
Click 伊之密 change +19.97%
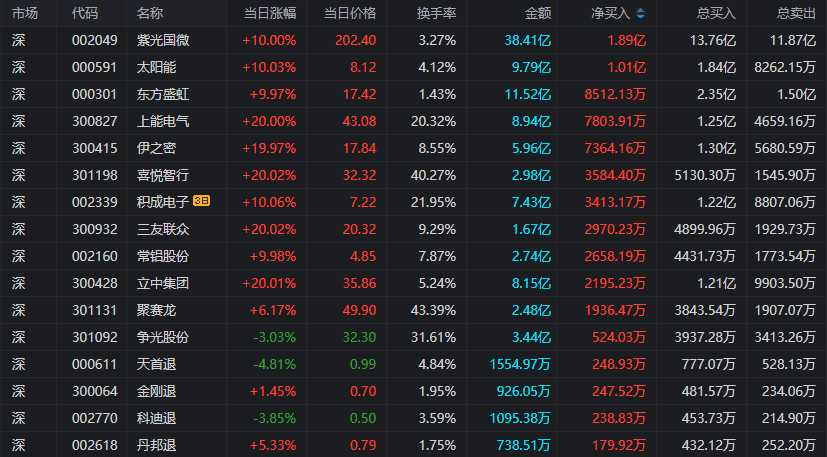[x=269, y=148]
